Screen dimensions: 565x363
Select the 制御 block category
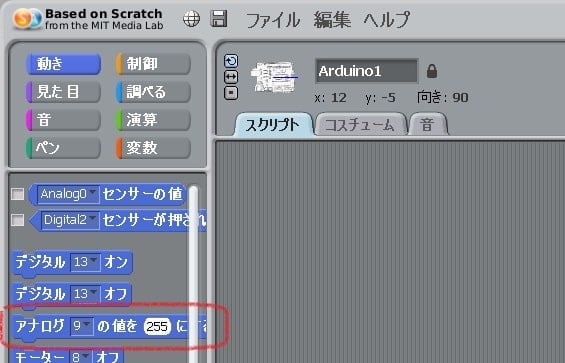click(153, 64)
